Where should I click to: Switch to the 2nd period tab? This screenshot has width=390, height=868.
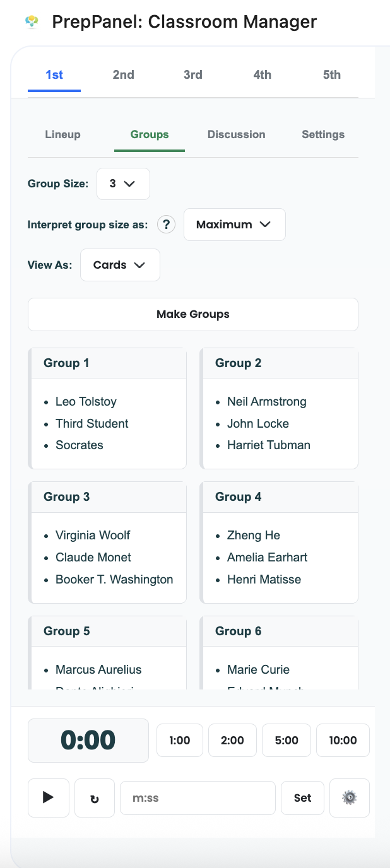(x=123, y=74)
